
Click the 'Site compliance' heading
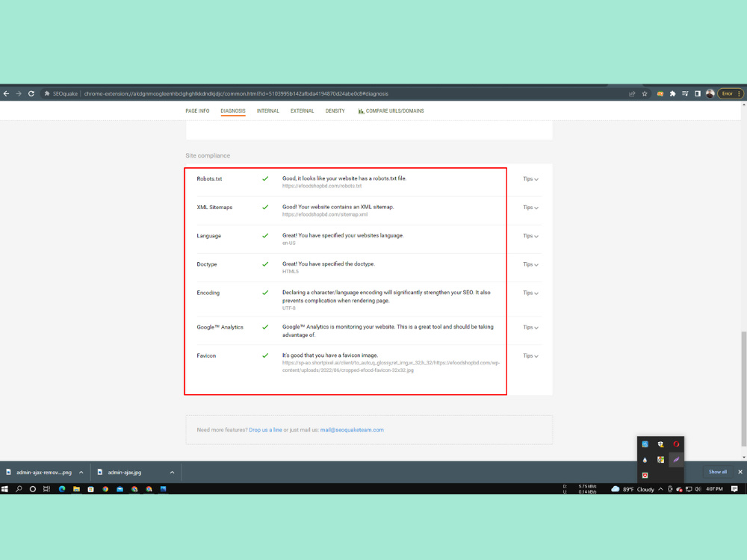(208, 156)
